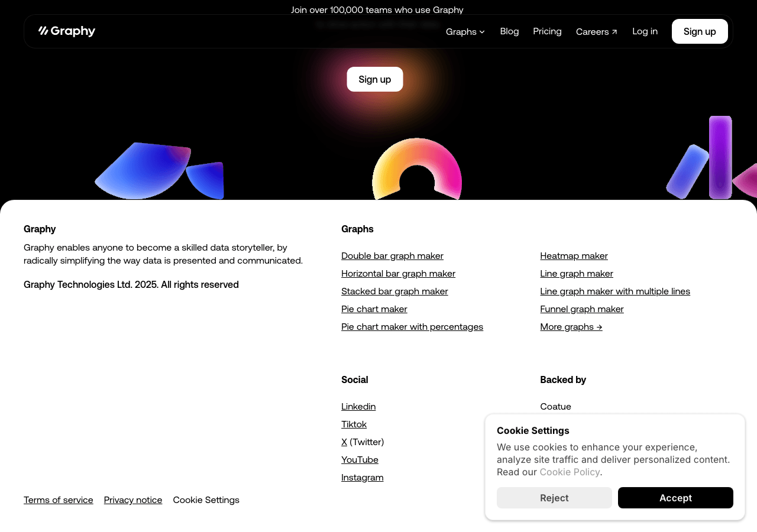Click the Graphy logo in header
The height and width of the screenshot is (532, 757).
67,31
